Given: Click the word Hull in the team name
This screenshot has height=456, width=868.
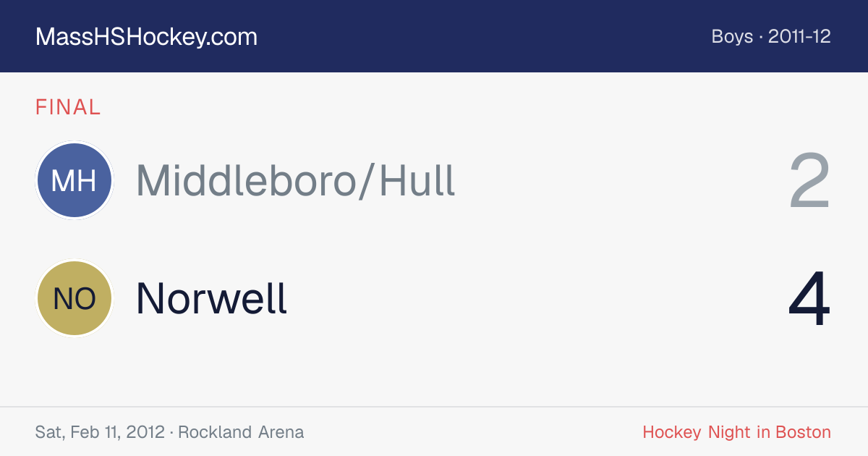Looking at the screenshot, I should pos(417,180).
